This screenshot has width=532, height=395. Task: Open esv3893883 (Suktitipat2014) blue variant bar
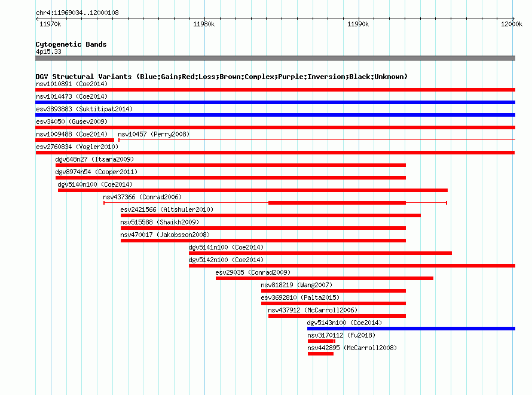point(275,115)
